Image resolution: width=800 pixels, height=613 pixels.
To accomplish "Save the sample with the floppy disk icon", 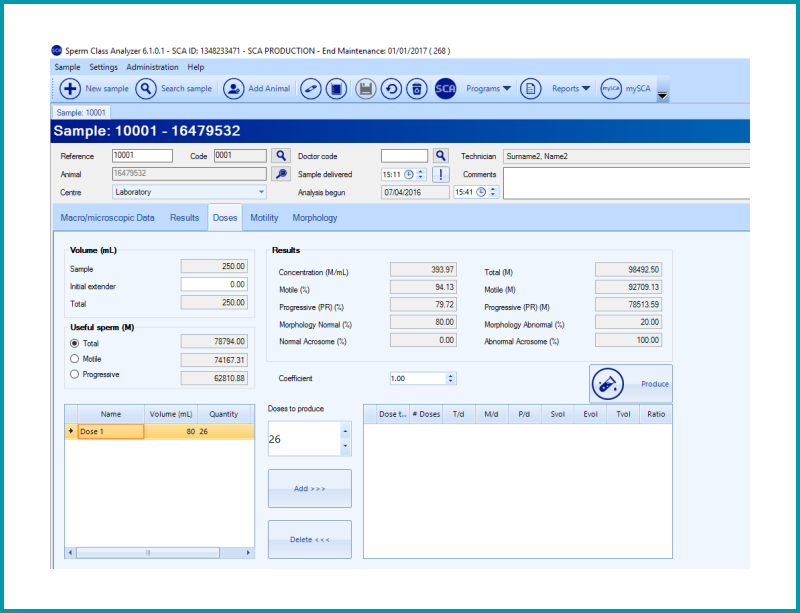I will [x=365, y=89].
